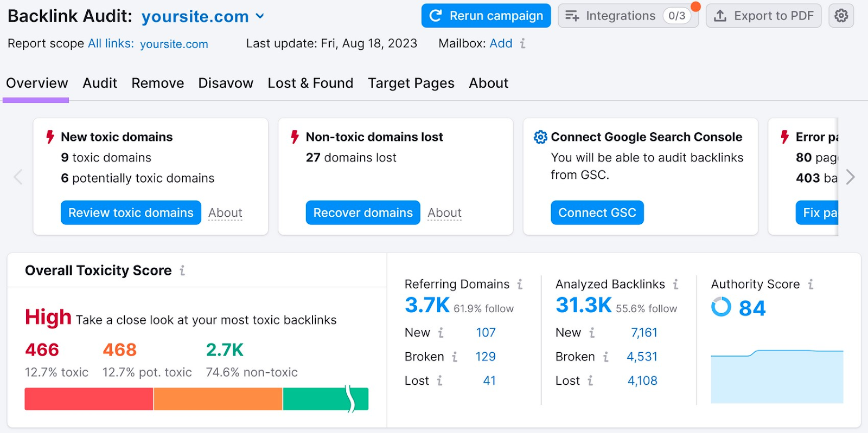Viewport: 868px width, 433px height.
Task: Click Review toxic domains button
Action: click(131, 212)
